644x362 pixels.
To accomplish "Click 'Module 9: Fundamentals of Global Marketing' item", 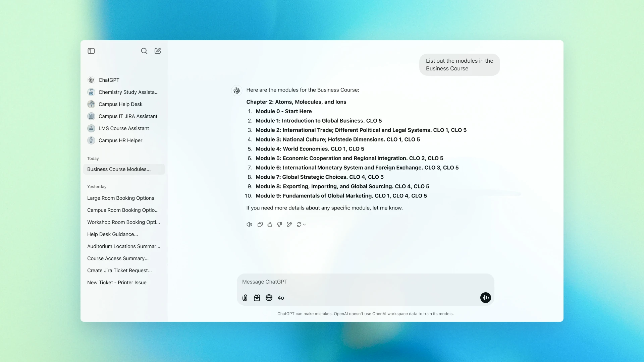I will tap(341, 196).
